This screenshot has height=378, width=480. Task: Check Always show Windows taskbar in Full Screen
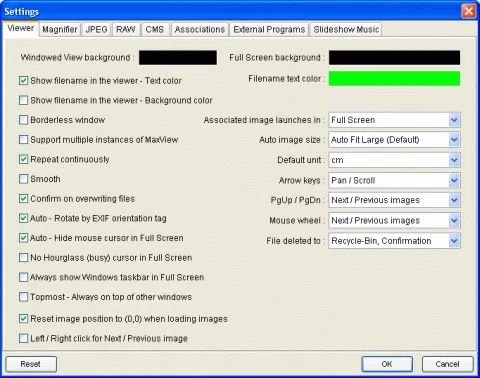coord(23,277)
